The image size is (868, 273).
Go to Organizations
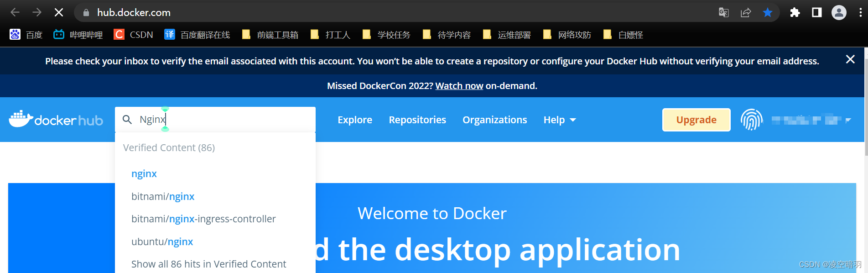pyautogui.click(x=494, y=120)
